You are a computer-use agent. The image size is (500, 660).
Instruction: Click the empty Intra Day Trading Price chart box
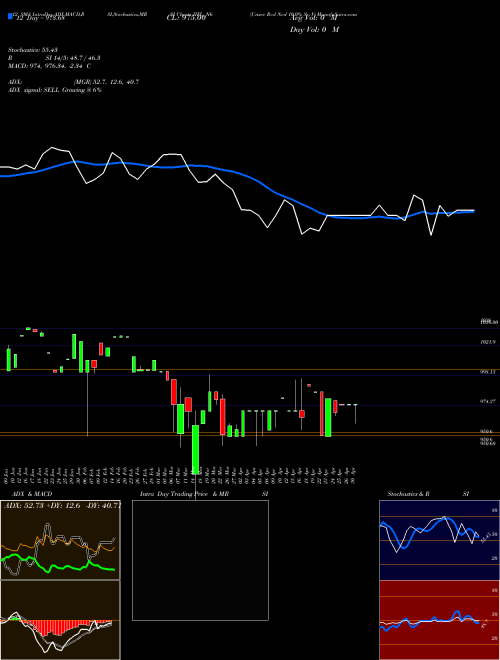(200, 560)
